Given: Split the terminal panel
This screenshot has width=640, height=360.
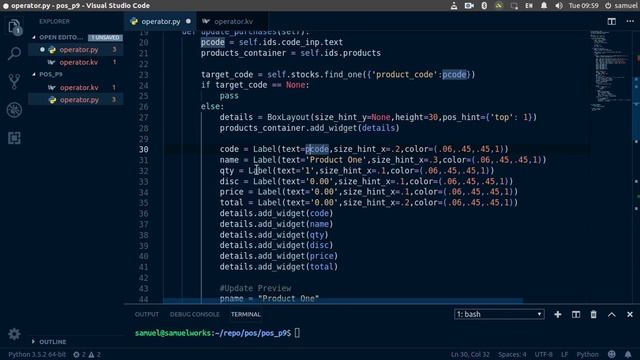Looking at the screenshot, I should point(576,314).
